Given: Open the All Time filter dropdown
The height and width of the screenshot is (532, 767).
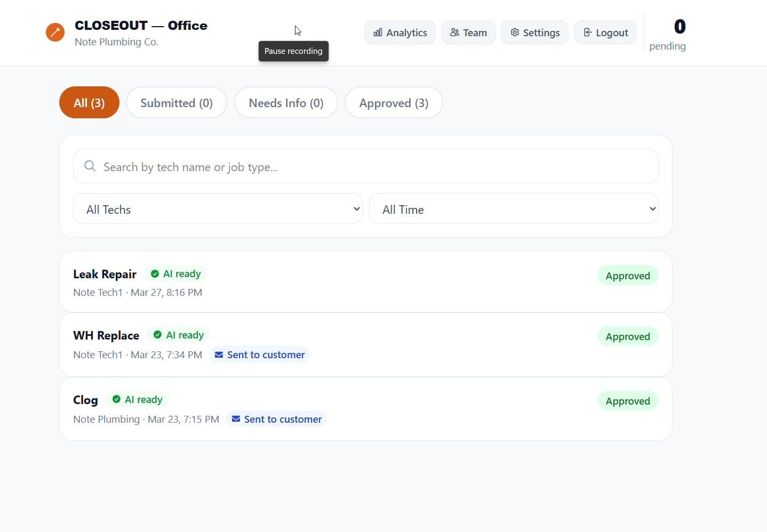Looking at the screenshot, I should click(x=514, y=208).
